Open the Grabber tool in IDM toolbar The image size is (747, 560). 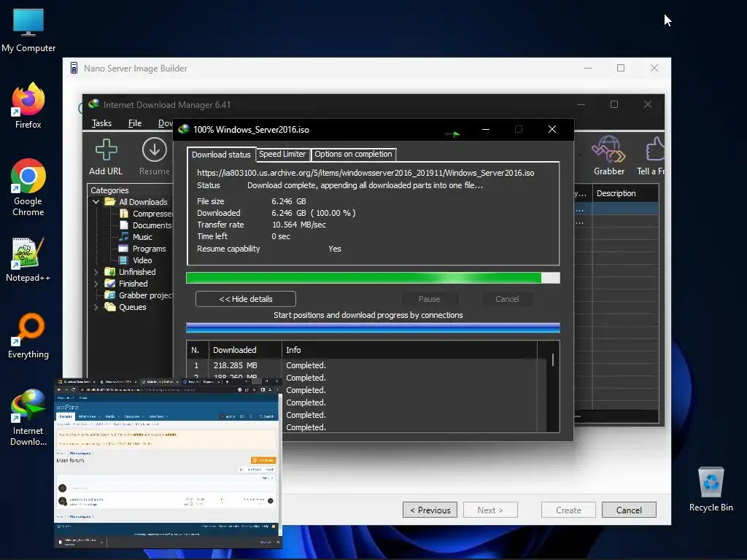(609, 156)
